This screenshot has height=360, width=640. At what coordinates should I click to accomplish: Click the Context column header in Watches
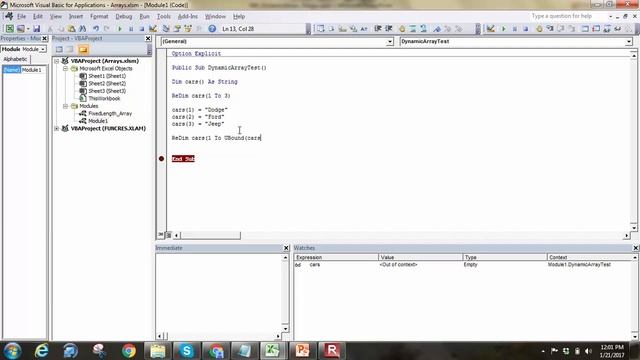tap(590, 257)
